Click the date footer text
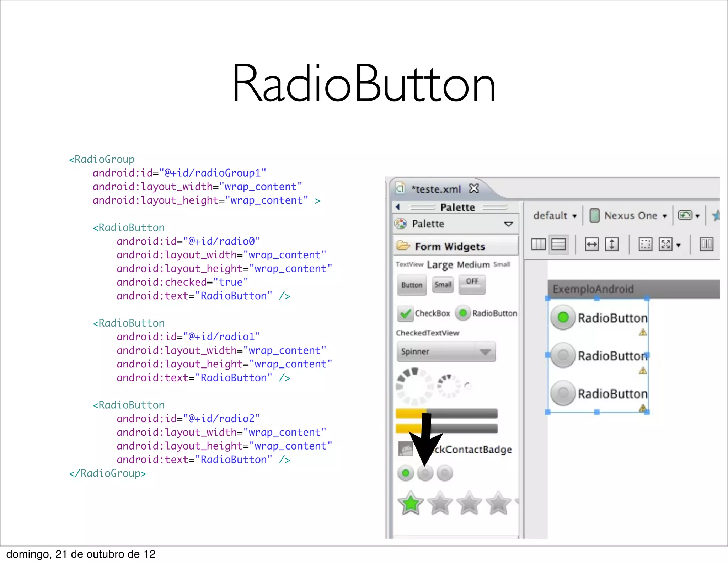 pos(81,554)
